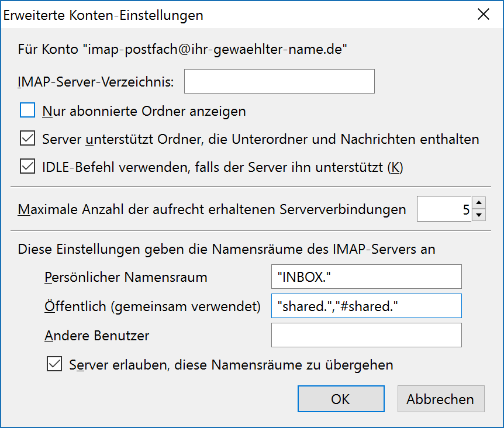Uncheck Server unterstützt Ordner mit Unterordnern
Screen dimensions: 504x428
point(27,138)
